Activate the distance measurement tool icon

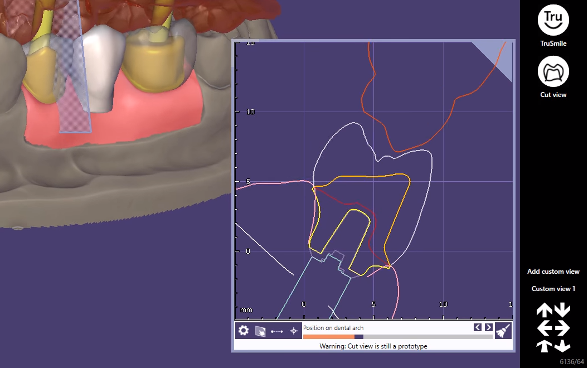point(277,331)
